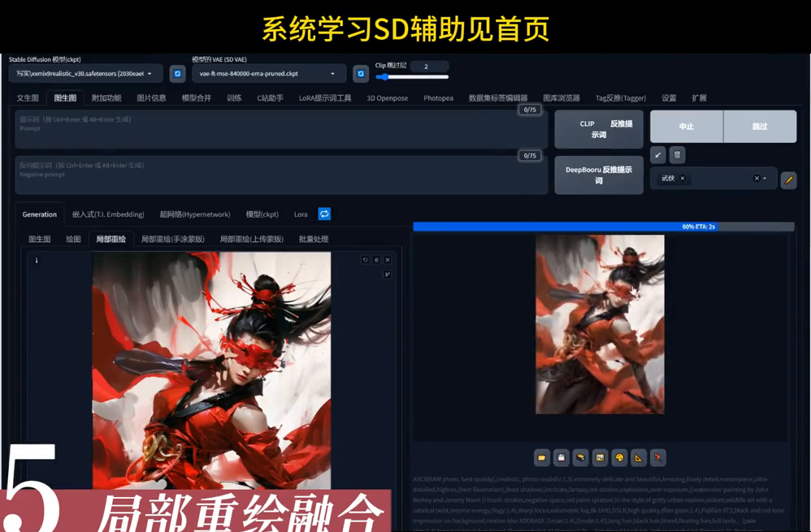The width and height of the screenshot is (811, 532).
Task: Switch to the 绘图 sub-tab
Action: click(x=73, y=239)
